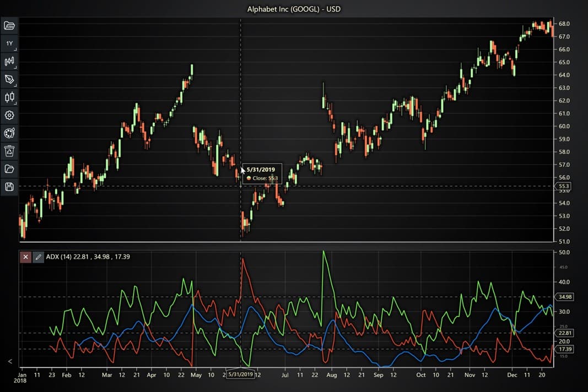Select the 1Y timeframe tool
The height and width of the screenshot is (392, 588).
tap(9, 43)
